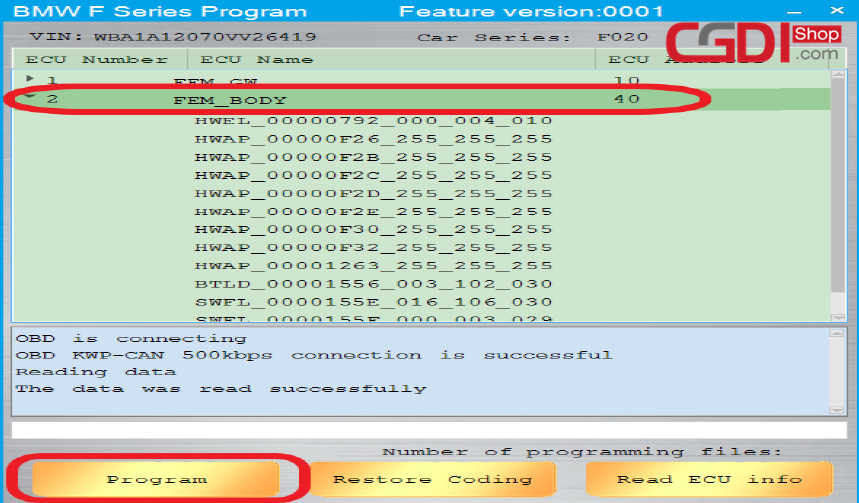The image size is (859, 503).
Task: Click the VIN number text
Action: click(205, 37)
